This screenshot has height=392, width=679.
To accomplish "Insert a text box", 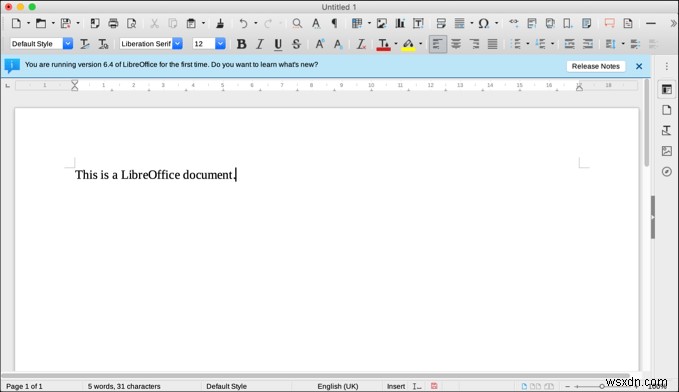I will [x=418, y=23].
